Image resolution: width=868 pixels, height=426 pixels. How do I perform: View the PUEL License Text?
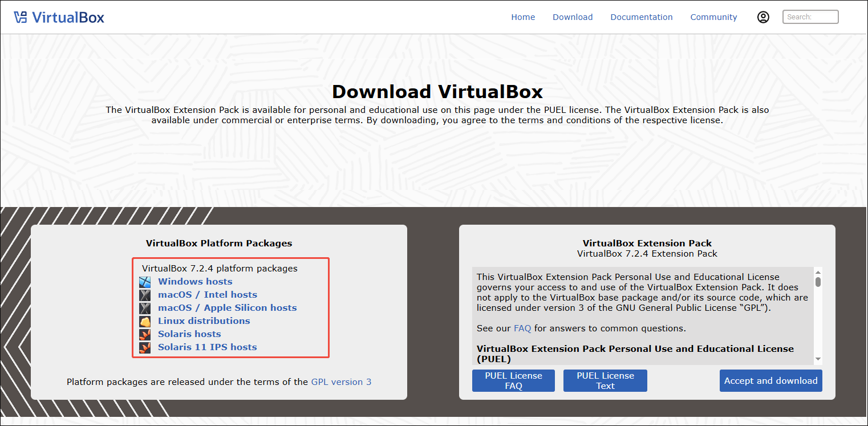(x=605, y=380)
